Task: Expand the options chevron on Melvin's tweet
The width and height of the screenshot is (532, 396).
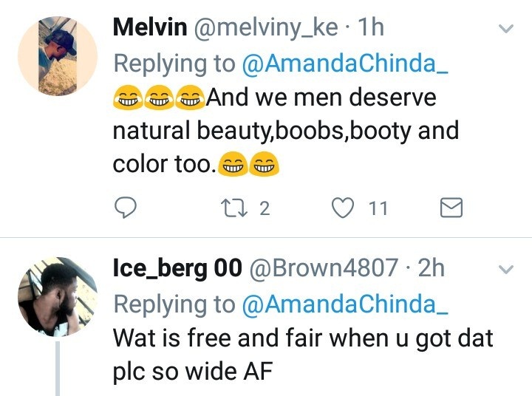Action: pyautogui.click(x=506, y=30)
